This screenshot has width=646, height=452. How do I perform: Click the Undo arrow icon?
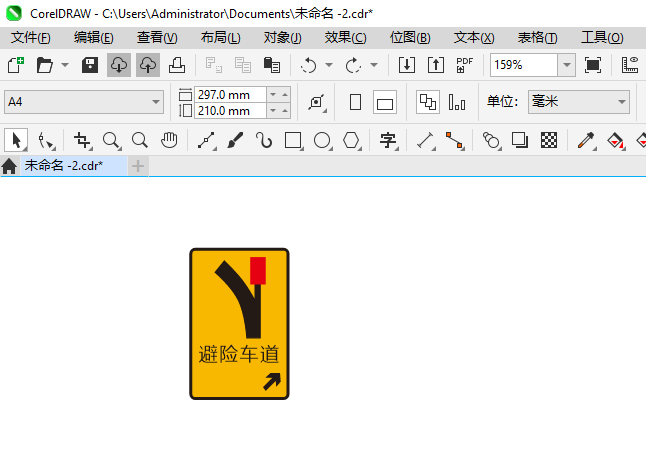[x=309, y=65]
